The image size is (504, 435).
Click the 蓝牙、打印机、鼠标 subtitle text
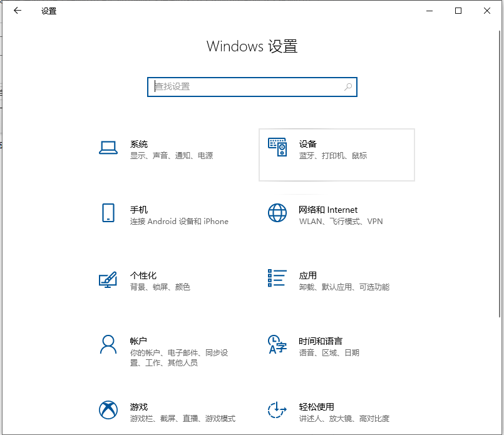(334, 155)
